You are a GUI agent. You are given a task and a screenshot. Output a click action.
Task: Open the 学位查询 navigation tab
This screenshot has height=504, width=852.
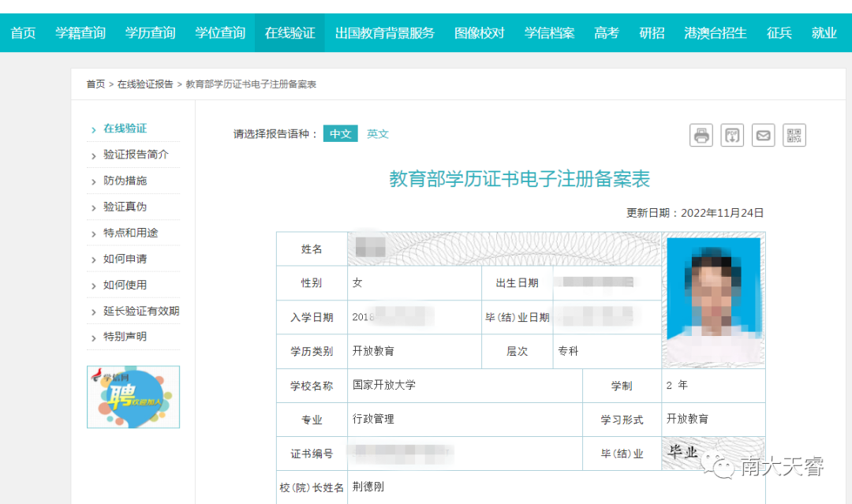pos(220,33)
